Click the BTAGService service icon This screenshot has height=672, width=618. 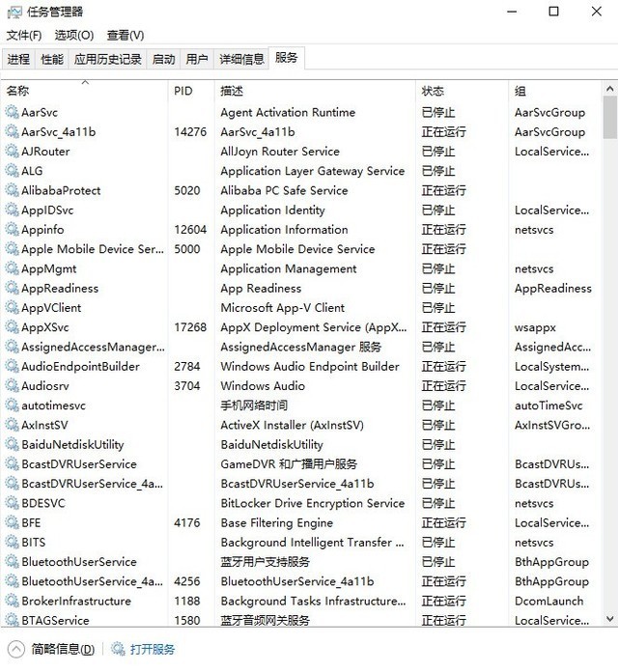(x=12, y=620)
